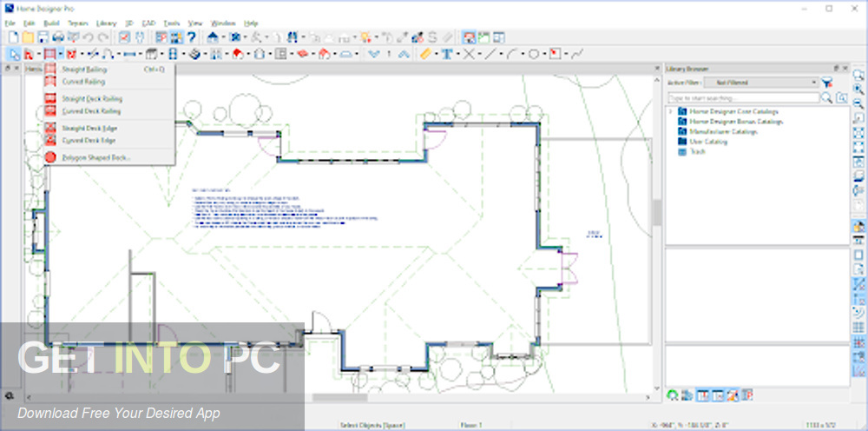Toggle the second highlighted pane button below Library Browser
Image resolution: width=868 pixels, height=431 pixels.
[718, 395]
